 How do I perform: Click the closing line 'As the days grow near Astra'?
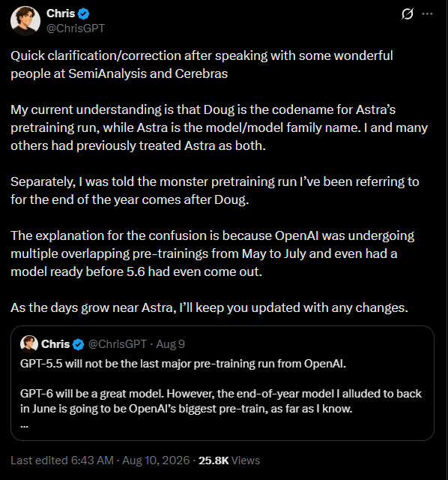210,307
